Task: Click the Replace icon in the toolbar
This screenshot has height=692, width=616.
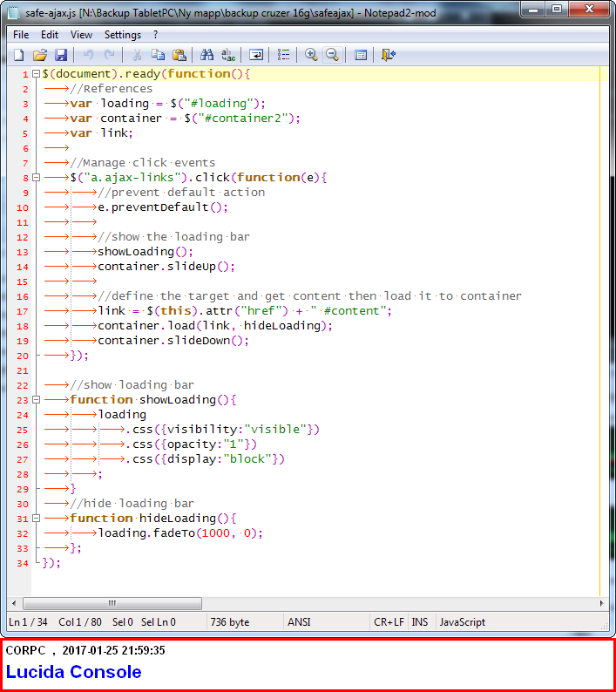Action: pyautogui.click(x=228, y=55)
